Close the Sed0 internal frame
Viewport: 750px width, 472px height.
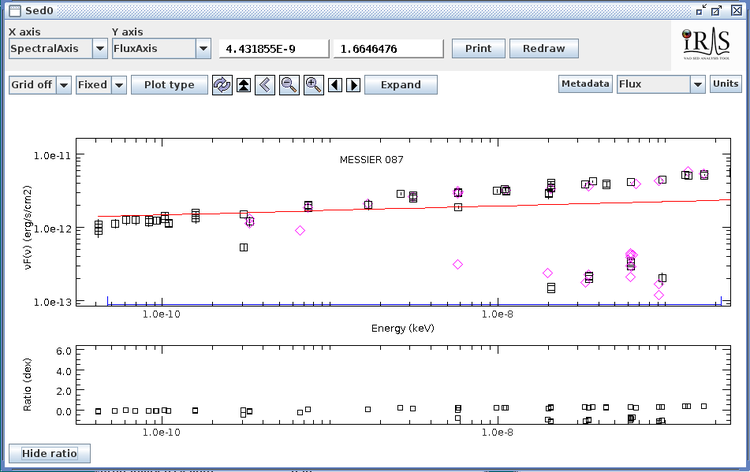[736, 11]
